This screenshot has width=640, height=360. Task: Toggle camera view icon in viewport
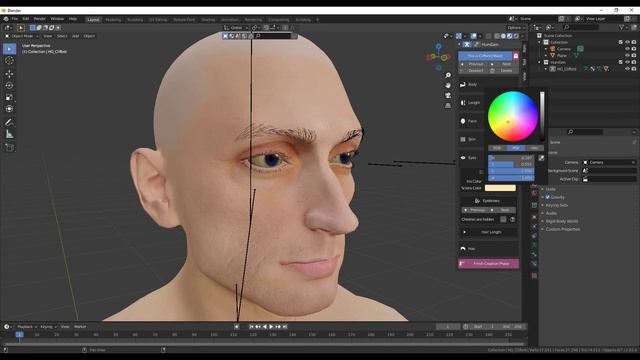coord(448,96)
